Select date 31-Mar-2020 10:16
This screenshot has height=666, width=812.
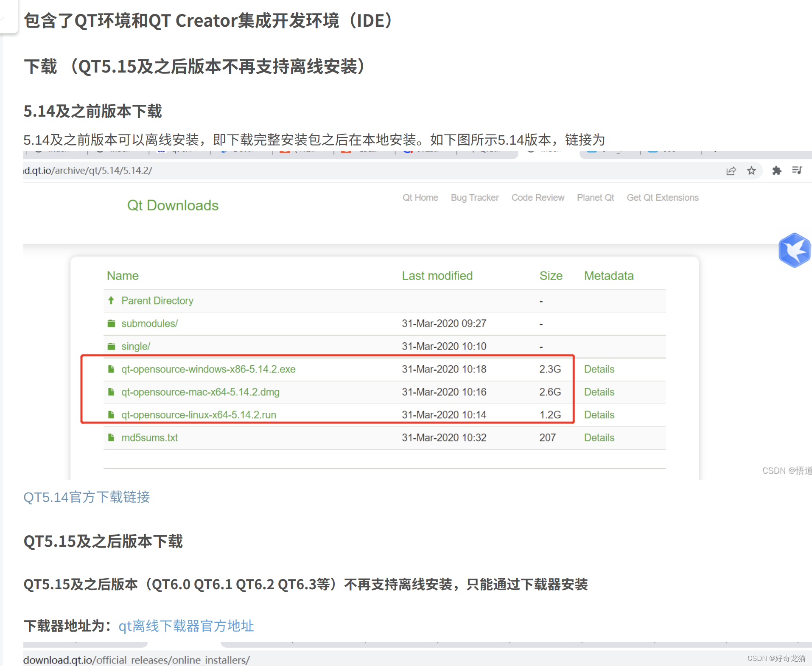444,392
